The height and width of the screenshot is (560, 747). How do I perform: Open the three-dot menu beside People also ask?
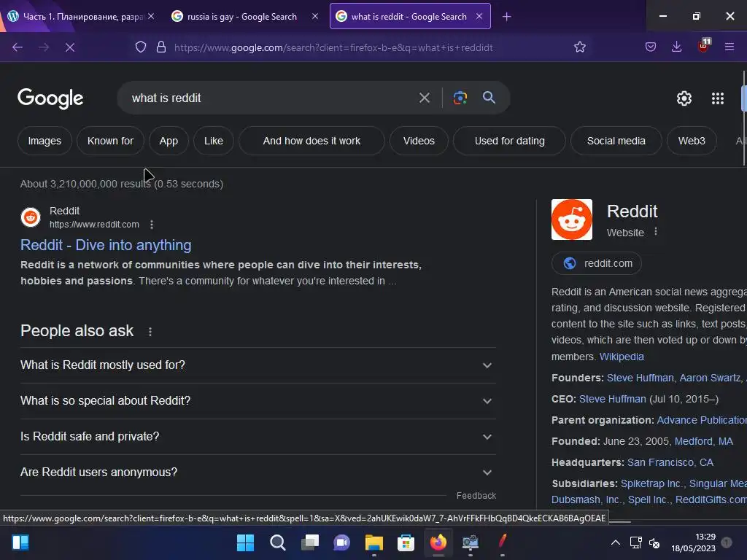[x=150, y=332]
